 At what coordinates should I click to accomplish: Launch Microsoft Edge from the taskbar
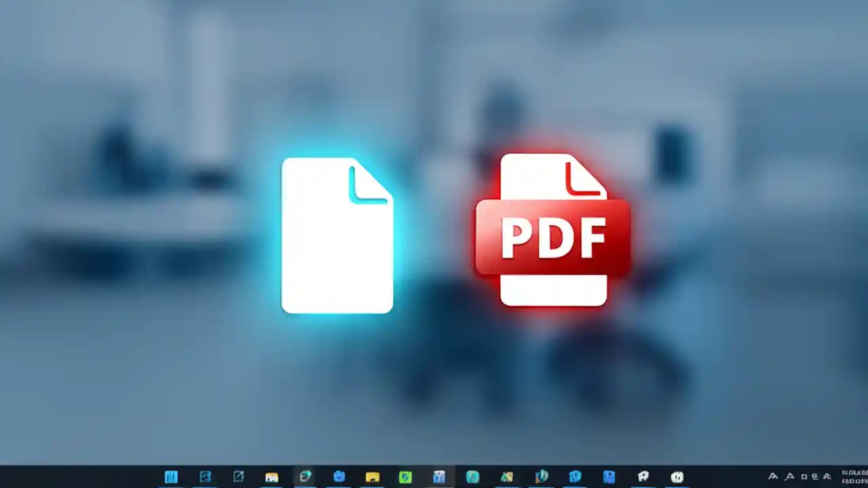tap(304, 476)
